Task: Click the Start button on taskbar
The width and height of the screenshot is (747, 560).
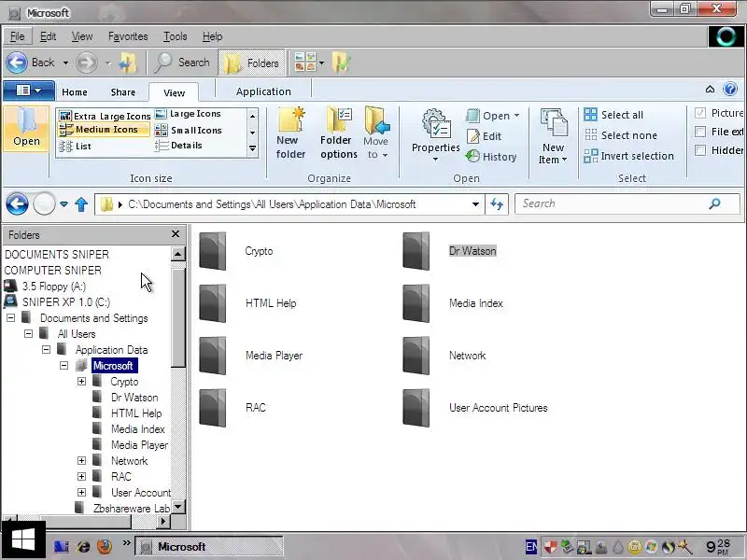Action: [x=22, y=540]
